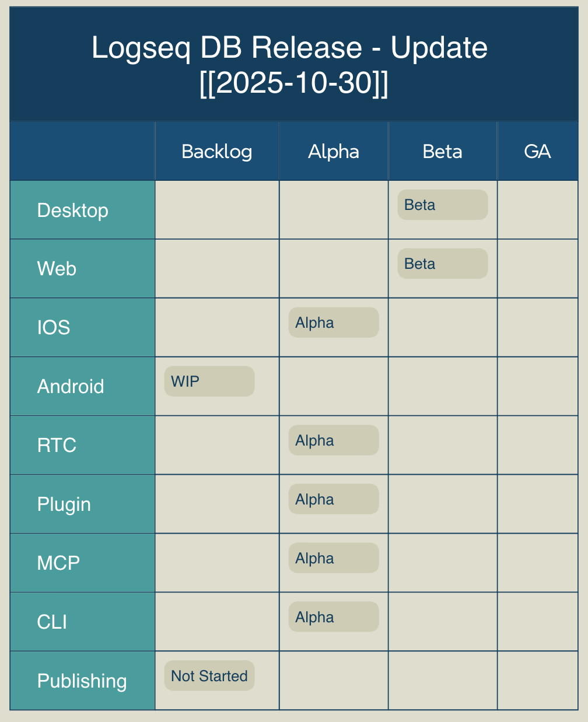Select the IOS row label
Screen dimensions: 588x722
pos(54,328)
